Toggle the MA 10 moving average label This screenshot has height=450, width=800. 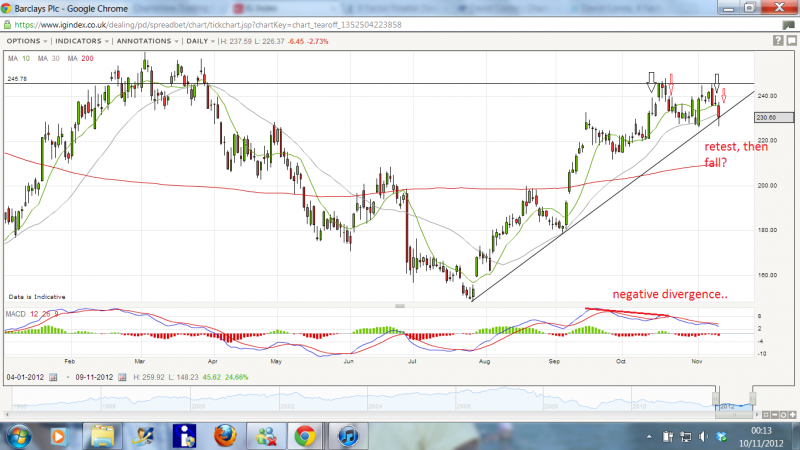click(18, 59)
